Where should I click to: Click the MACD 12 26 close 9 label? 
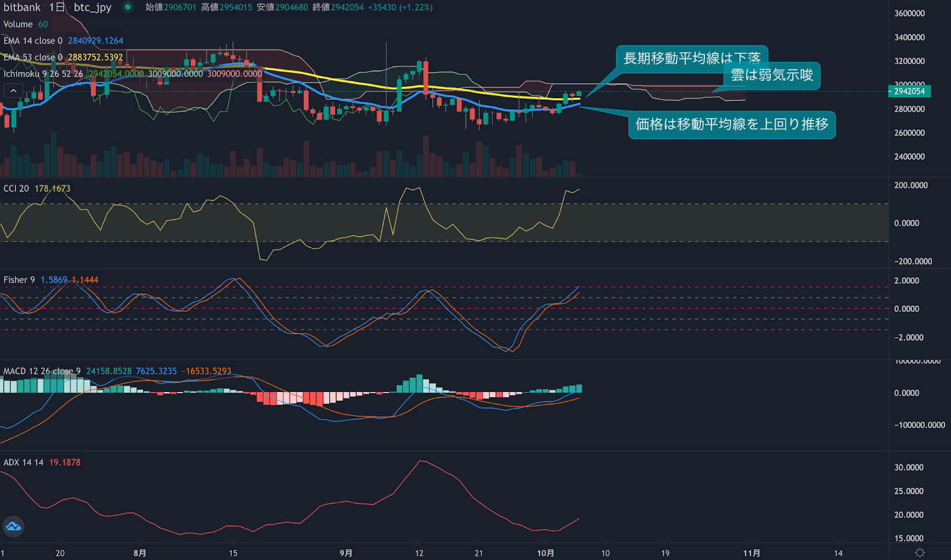(x=42, y=371)
